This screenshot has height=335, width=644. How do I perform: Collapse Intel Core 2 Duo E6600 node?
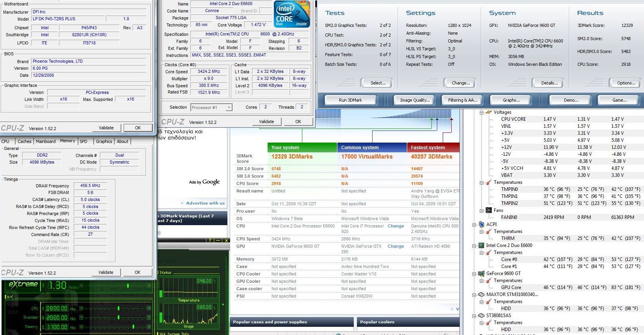[x=474, y=246]
